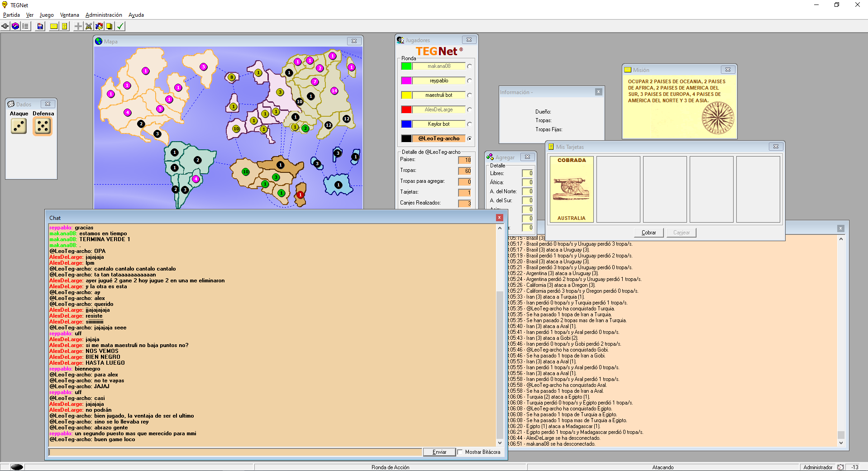
Task: Select the COBRADA Australia card
Action: [571, 189]
